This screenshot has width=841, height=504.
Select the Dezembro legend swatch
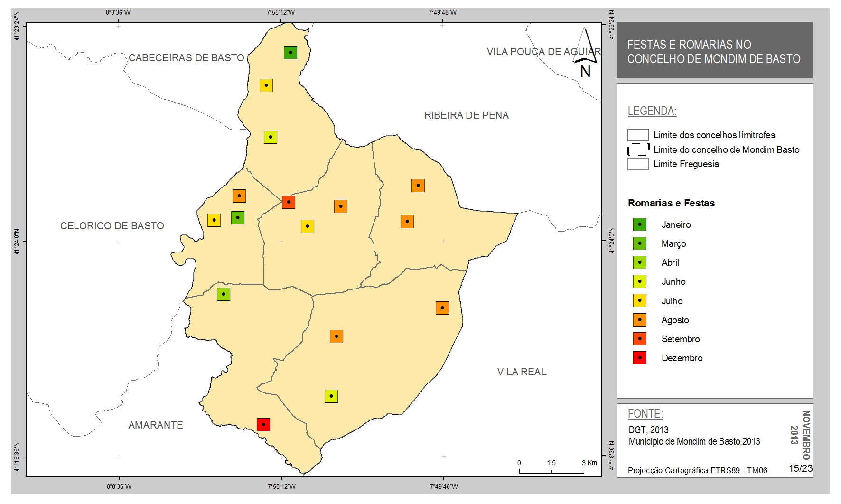[640, 358]
